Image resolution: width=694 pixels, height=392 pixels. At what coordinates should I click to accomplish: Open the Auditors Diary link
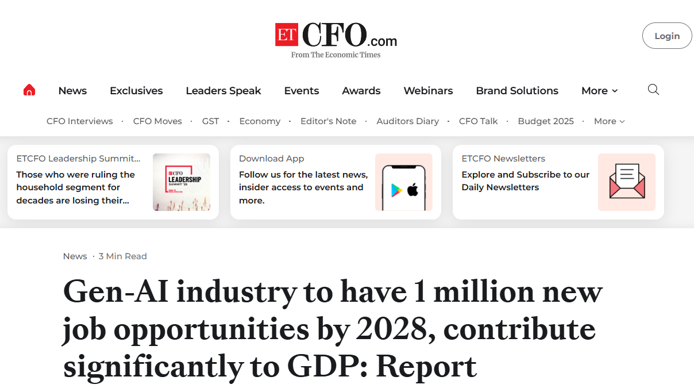click(x=408, y=121)
